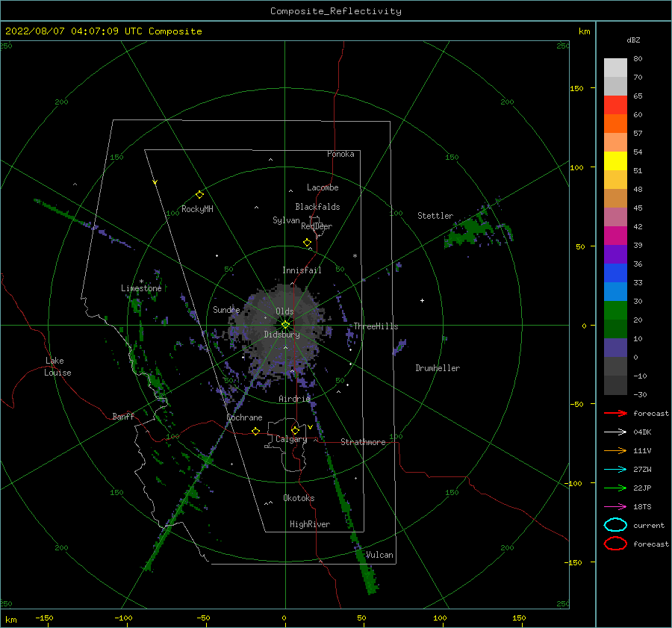
Task: Click the Lacombe town label
Action: point(323,187)
